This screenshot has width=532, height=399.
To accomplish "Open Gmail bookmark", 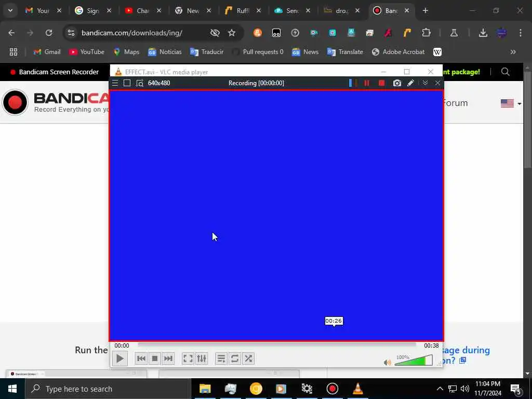I will point(47,52).
